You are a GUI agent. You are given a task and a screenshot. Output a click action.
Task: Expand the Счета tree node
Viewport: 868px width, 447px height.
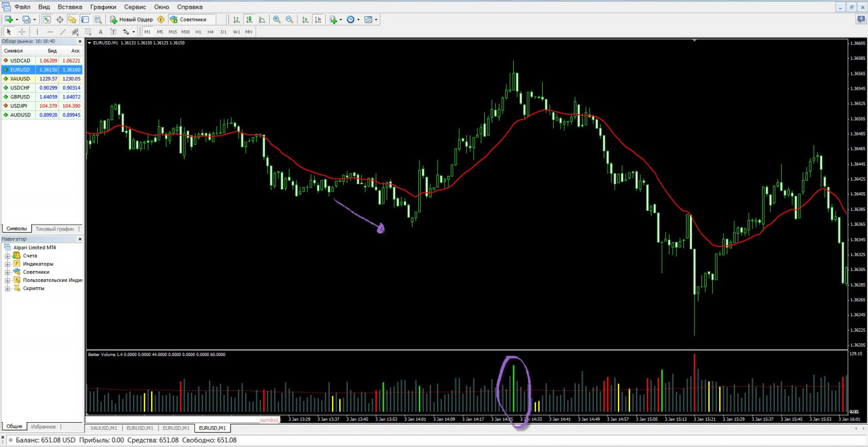[8, 255]
